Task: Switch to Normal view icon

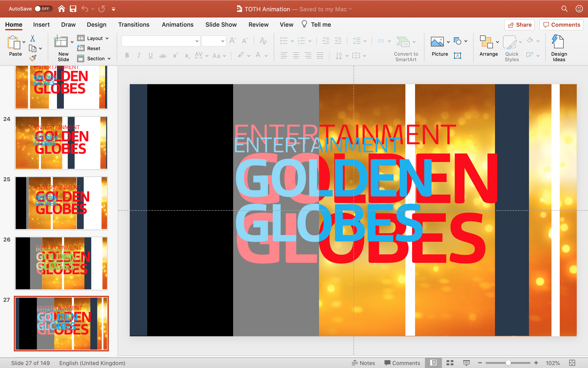Action: point(433,363)
